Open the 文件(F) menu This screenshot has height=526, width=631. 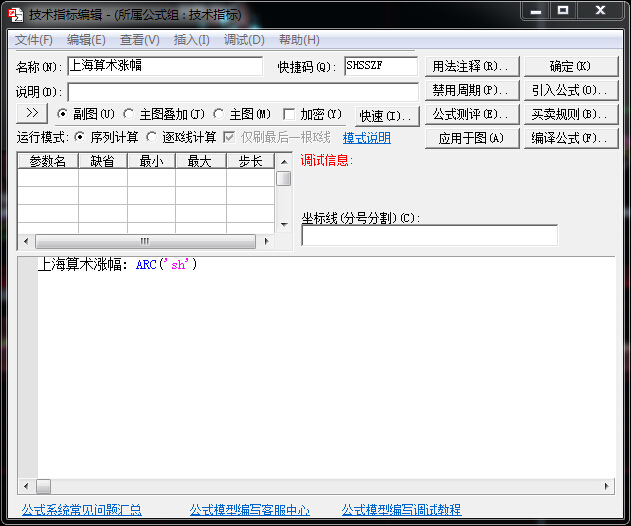[34, 40]
